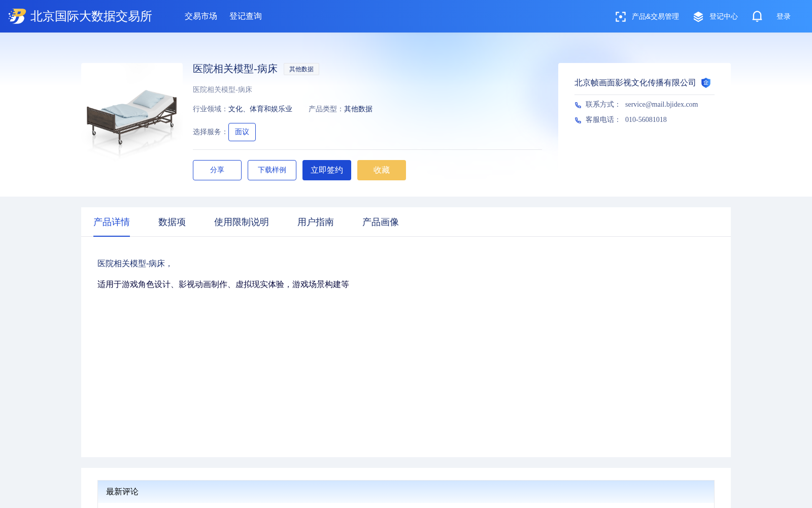812x508 pixels.
Task: Click email service@mail.bjidex.com
Action: coord(661,105)
